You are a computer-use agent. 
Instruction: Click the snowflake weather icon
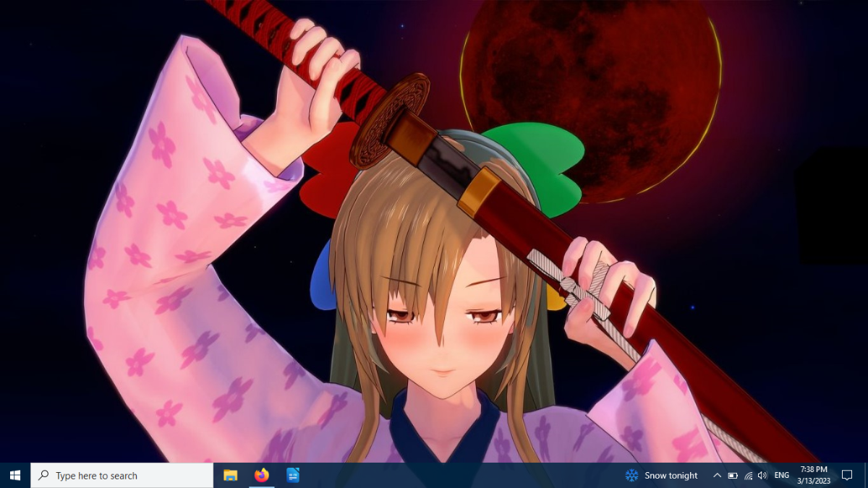[631, 475]
